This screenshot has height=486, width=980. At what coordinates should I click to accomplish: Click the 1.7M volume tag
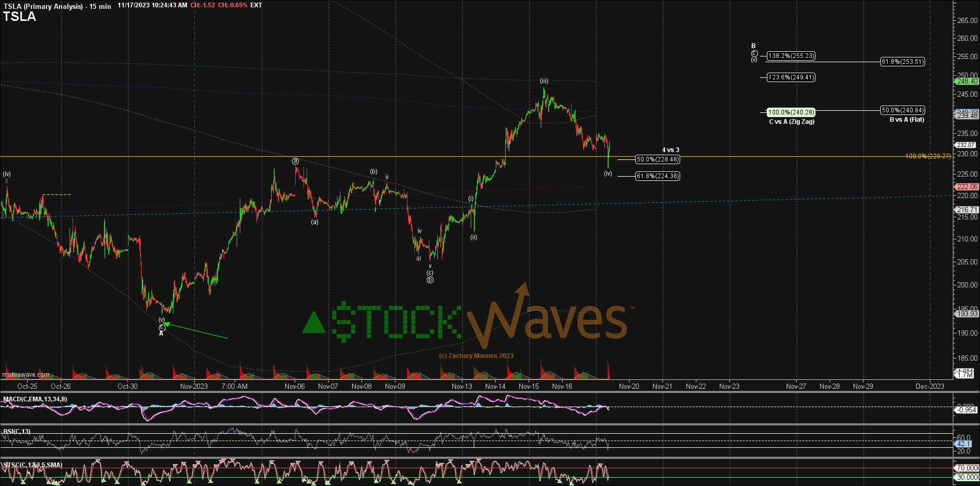click(964, 375)
